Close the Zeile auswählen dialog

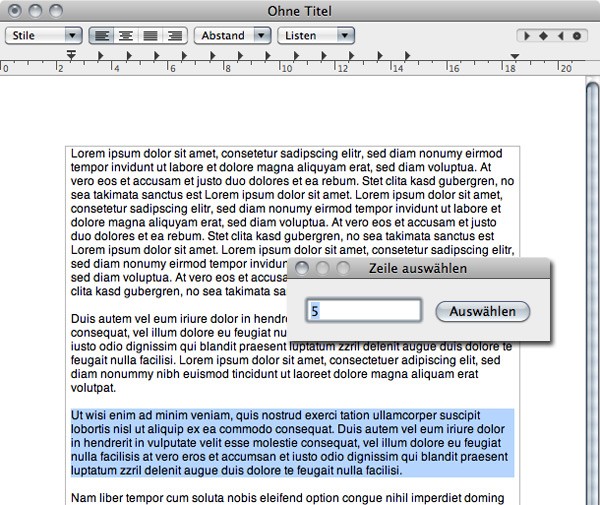[303, 268]
